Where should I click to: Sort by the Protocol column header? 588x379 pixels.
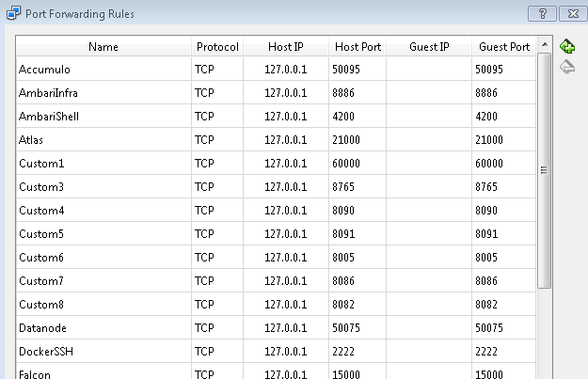[217, 47]
